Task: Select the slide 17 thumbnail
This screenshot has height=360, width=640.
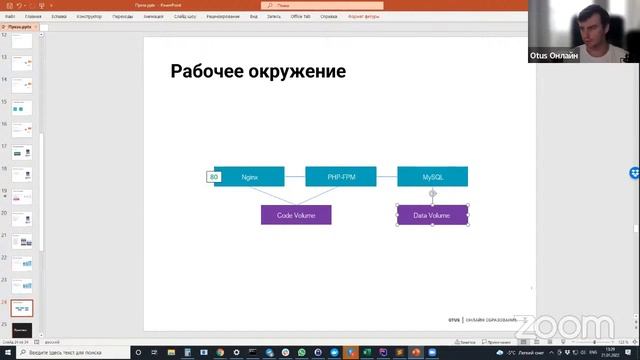Action: tap(22, 153)
